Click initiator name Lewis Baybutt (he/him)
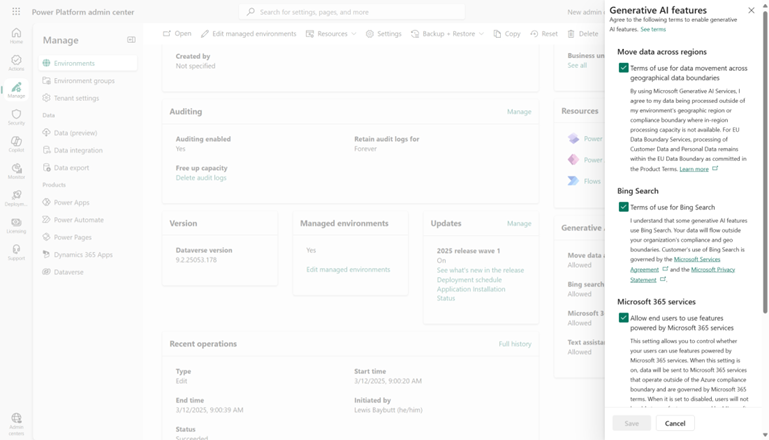 coord(388,410)
